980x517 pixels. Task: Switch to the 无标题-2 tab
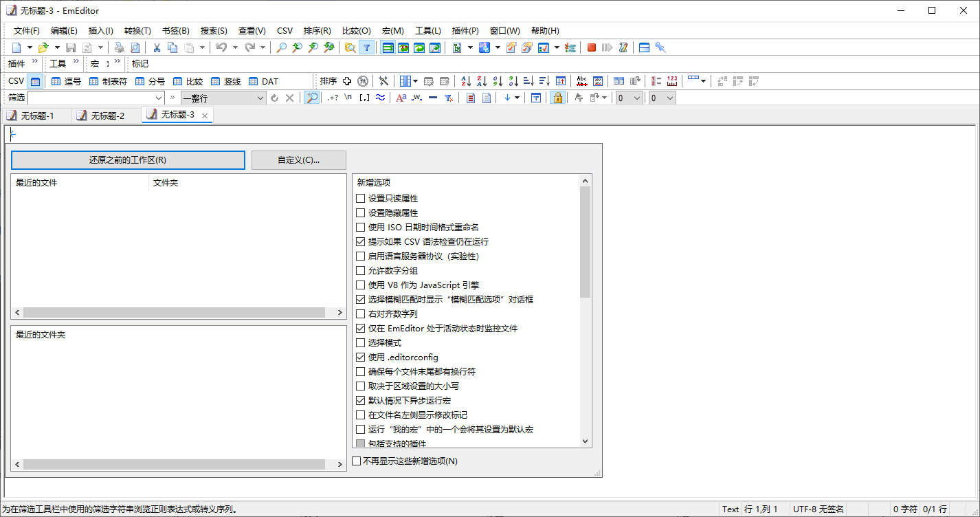pos(107,115)
